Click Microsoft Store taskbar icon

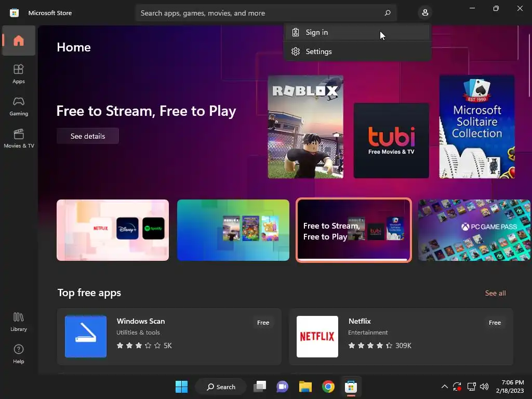coord(351,387)
